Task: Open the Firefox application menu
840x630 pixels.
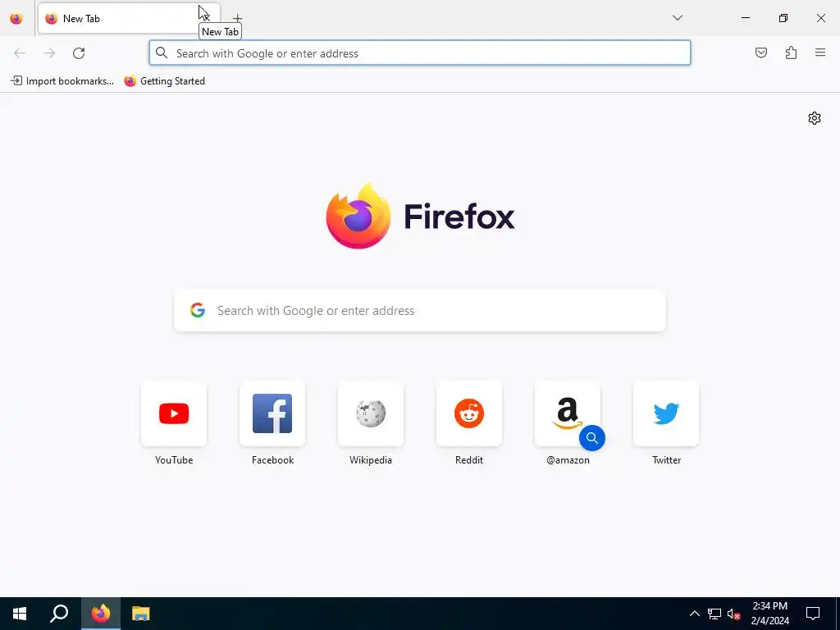Action: (819, 52)
